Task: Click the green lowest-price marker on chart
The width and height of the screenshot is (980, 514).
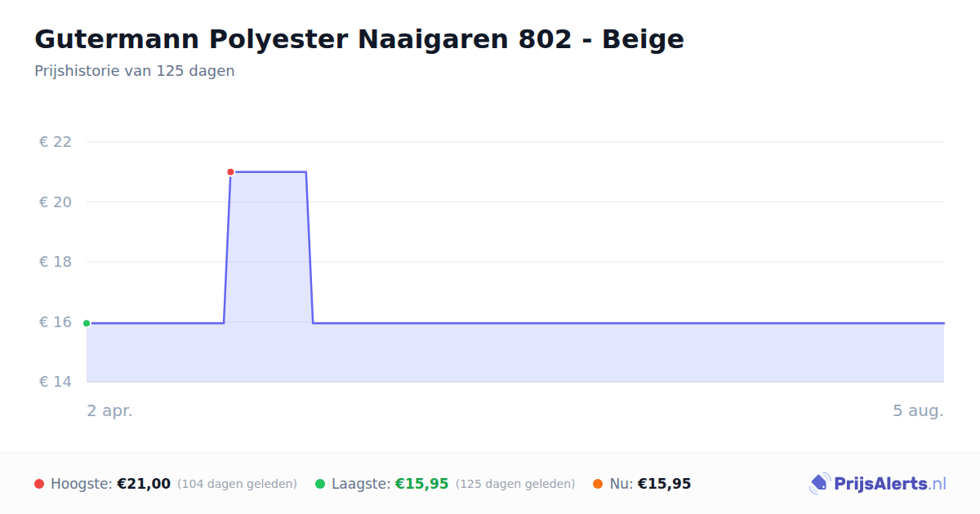Action: click(x=87, y=323)
